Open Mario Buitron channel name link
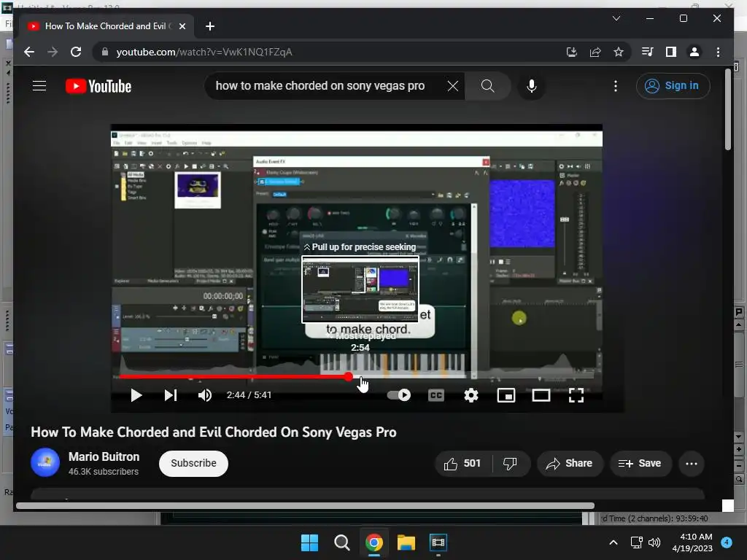The image size is (747, 560). pos(104,456)
